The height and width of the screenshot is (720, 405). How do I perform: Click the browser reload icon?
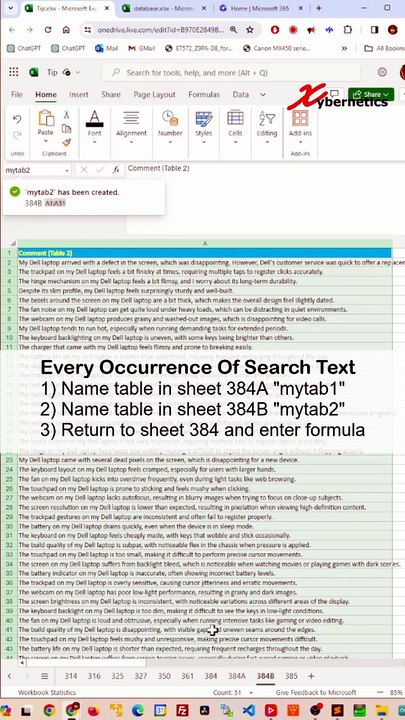[48, 29]
